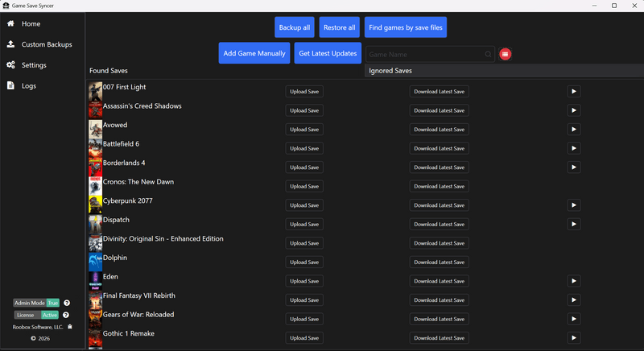Select Divinity: Original Sin - Enhanced Edition title
Image resolution: width=644 pixels, height=351 pixels.
[163, 238]
